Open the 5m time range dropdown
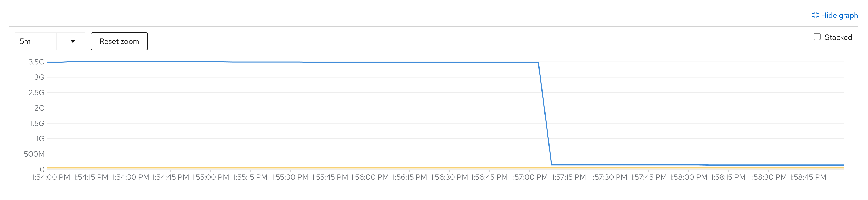 (50, 41)
